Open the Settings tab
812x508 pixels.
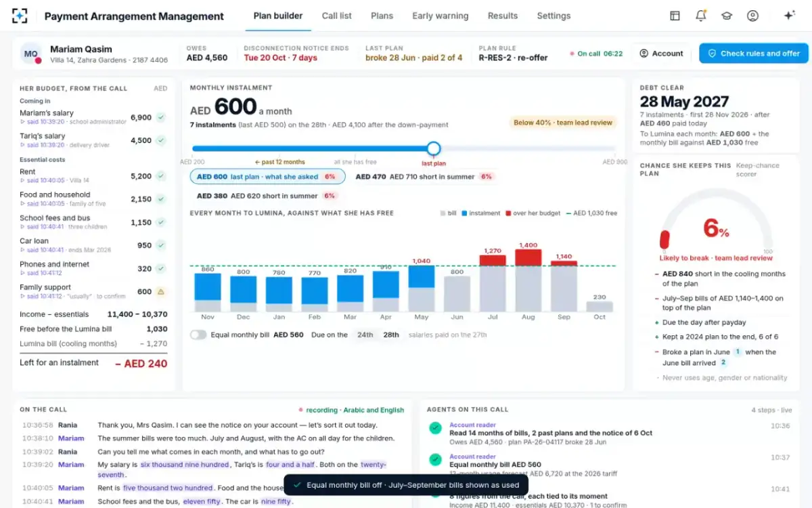pos(554,16)
